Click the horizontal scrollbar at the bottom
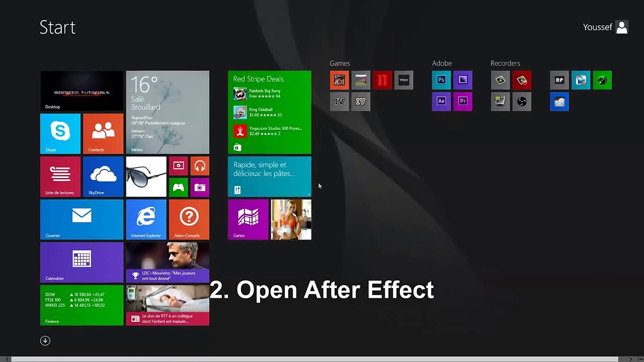This screenshot has width=644, height=362. [x=315, y=359]
